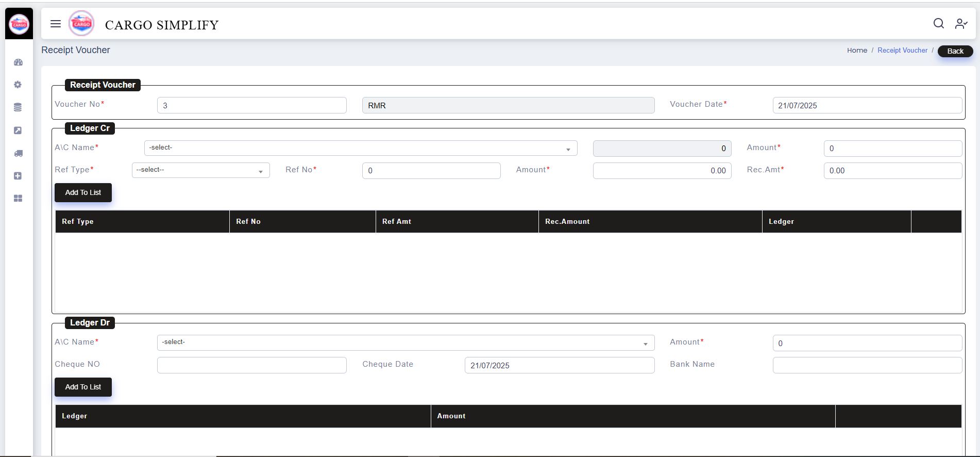Viewport: 980px width, 457px height.
Task: Open the grid tiles icon in sidebar
Action: pyautogui.click(x=18, y=199)
